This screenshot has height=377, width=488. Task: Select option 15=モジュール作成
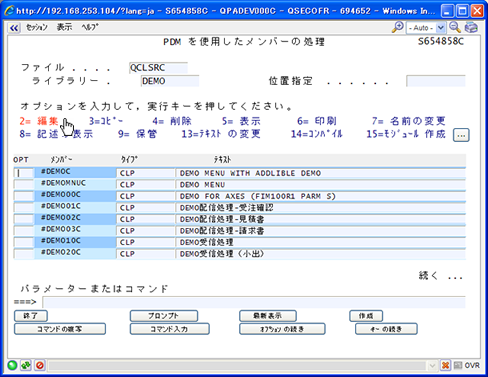pyautogui.click(x=406, y=134)
